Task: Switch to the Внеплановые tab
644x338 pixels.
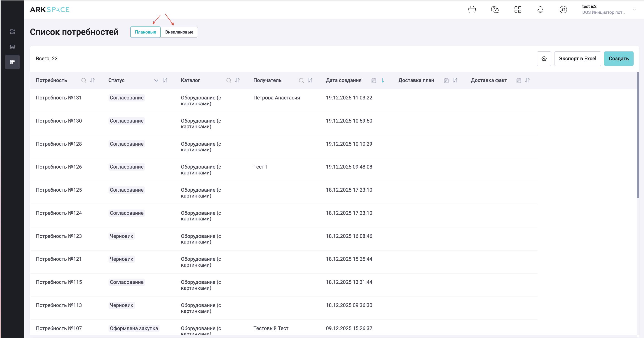Action: pyautogui.click(x=179, y=32)
